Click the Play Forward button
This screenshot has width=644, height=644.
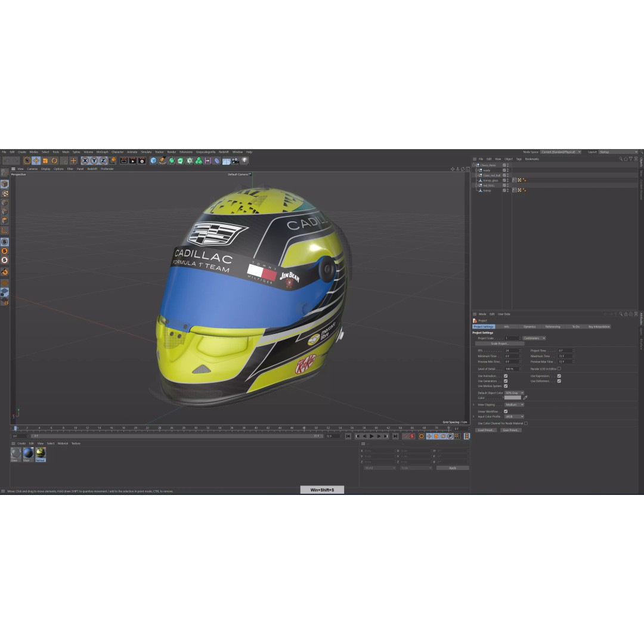(x=371, y=436)
